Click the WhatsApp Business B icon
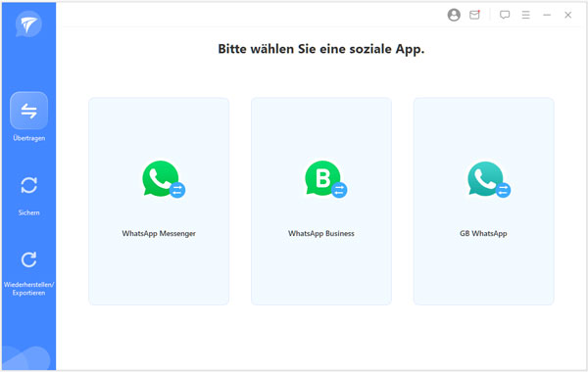588x372 pixels. pyautogui.click(x=326, y=179)
